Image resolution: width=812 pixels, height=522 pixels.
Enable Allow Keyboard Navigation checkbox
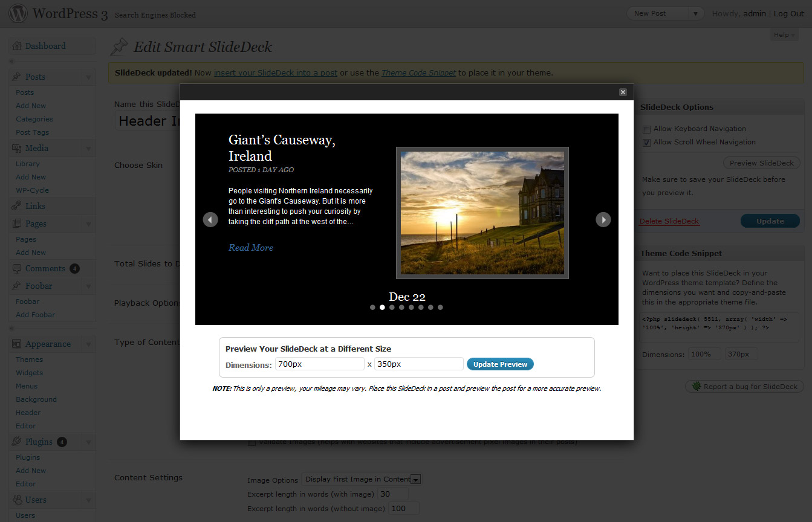click(646, 129)
